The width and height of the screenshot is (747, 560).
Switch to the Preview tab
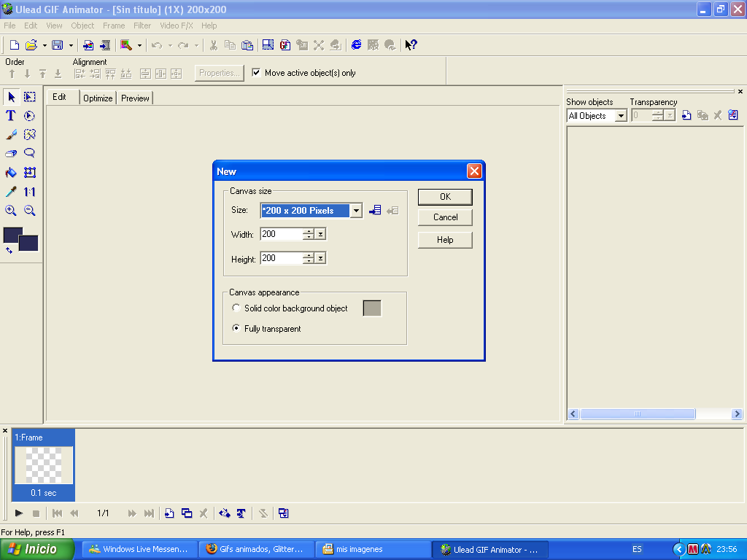tap(135, 98)
